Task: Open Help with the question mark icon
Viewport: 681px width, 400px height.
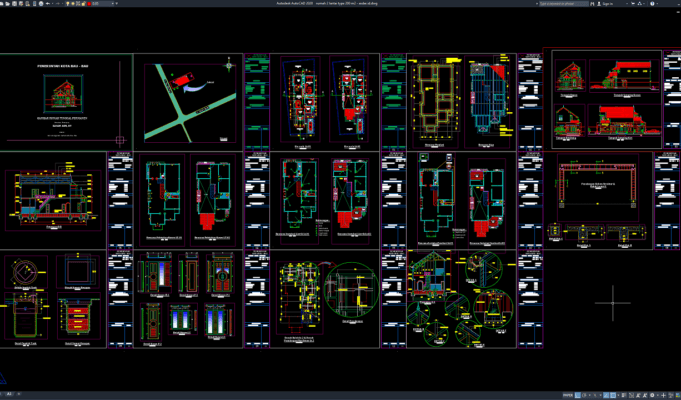Action: (652, 4)
